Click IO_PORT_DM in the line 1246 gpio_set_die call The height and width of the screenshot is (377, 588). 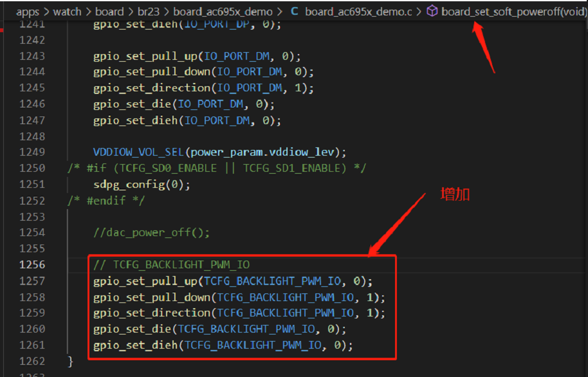210,104
